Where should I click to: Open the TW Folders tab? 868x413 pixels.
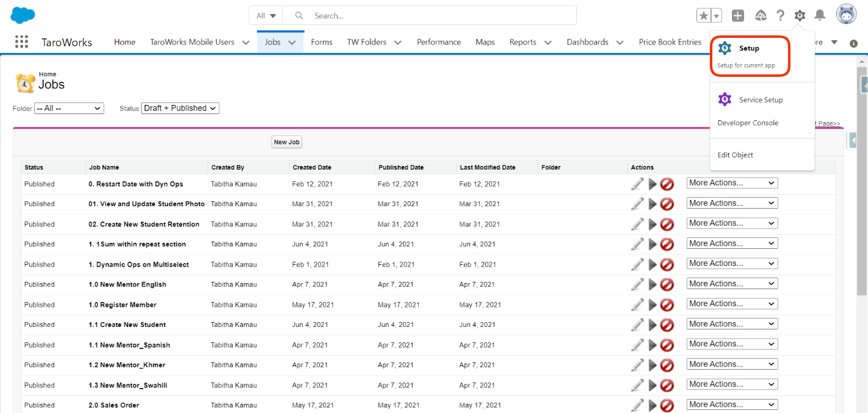click(367, 42)
